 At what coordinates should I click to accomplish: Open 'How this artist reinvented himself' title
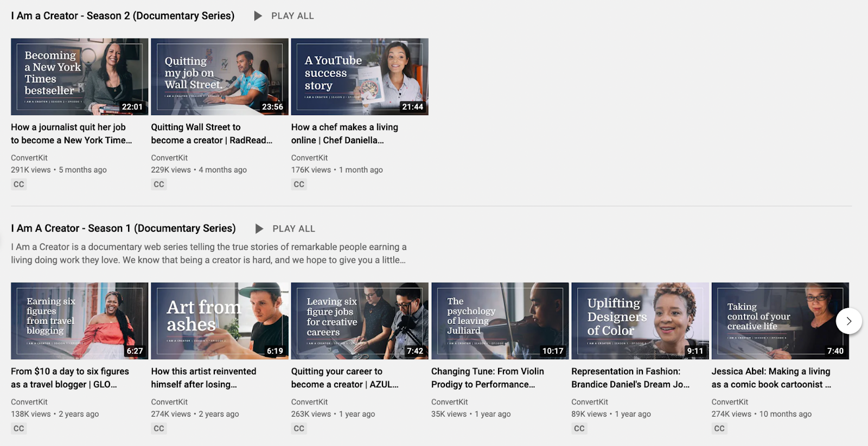(x=203, y=378)
